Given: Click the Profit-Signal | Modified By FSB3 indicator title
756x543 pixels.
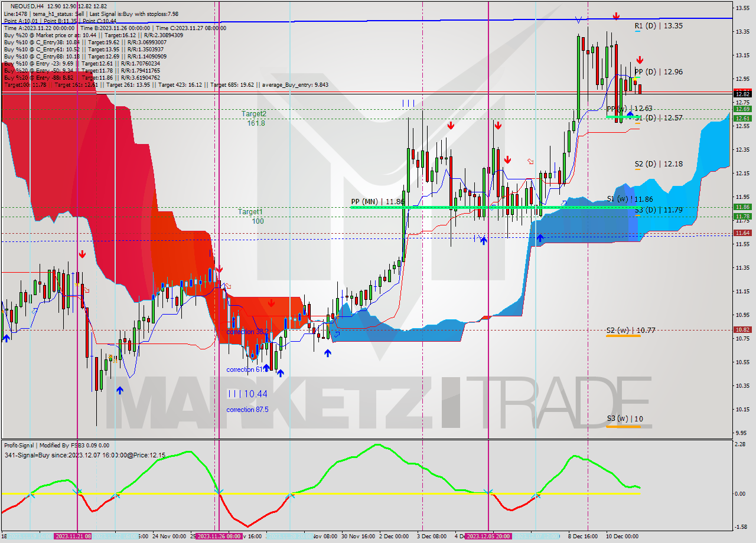Looking at the screenshot, I should tap(56, 446).
